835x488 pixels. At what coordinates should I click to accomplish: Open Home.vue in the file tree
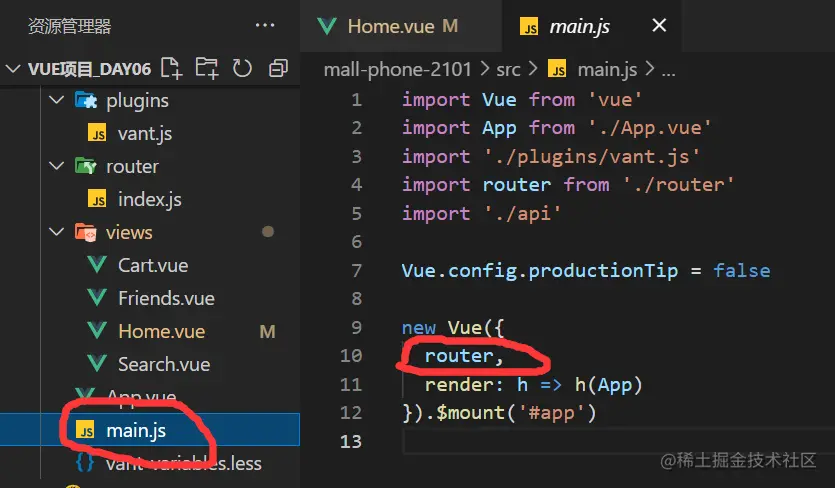(x=161, y=331)
